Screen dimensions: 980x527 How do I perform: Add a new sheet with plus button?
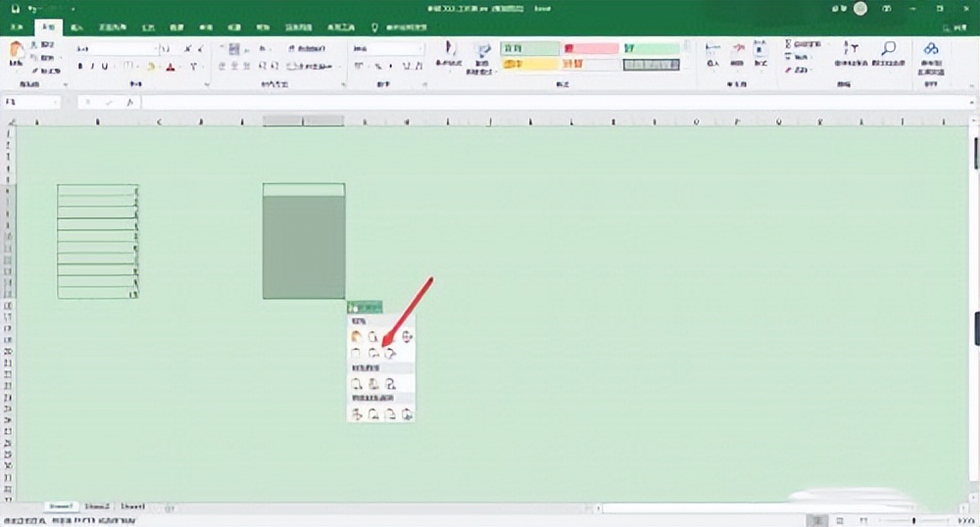point(169,507)
